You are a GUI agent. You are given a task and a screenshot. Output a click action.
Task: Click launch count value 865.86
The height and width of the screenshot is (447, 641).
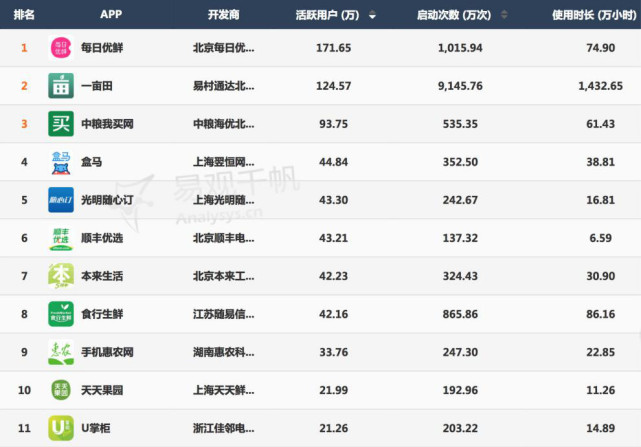pos(460,314)
